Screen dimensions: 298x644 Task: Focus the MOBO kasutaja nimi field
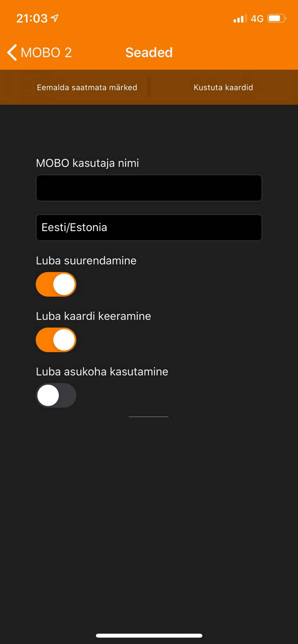point(149,188)
